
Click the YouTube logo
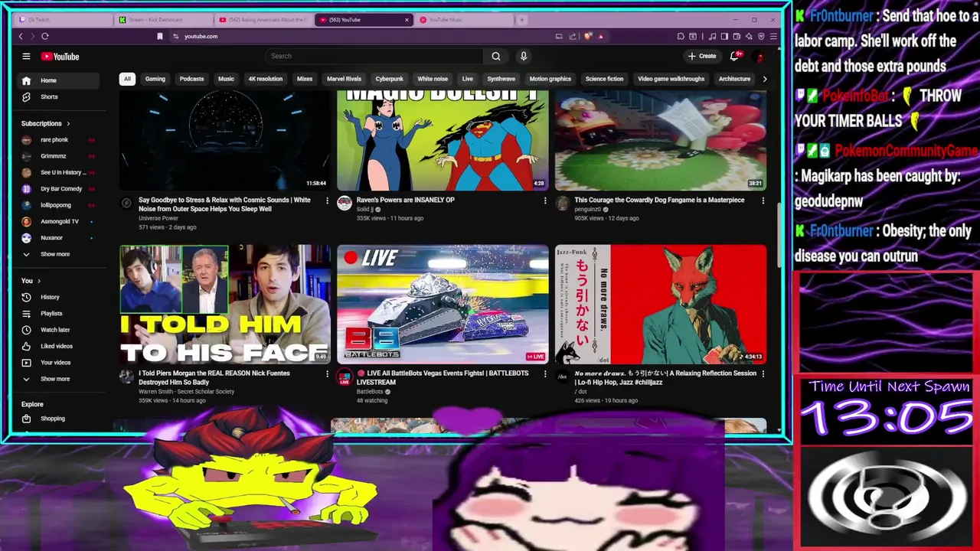point(60,57)
